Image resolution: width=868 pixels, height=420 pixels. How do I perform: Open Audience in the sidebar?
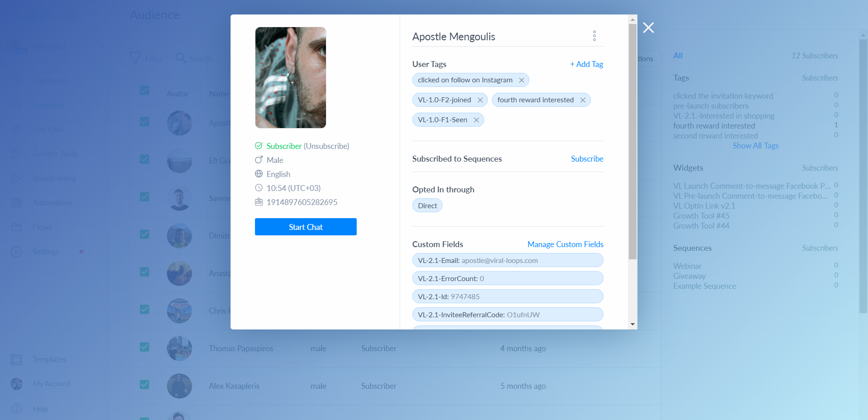[x=48, y=105]
